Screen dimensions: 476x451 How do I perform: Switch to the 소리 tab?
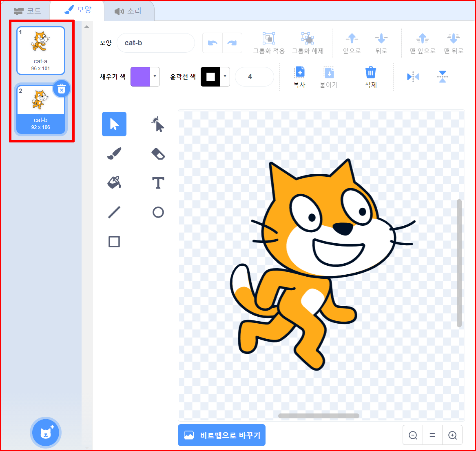pos(128,11)
